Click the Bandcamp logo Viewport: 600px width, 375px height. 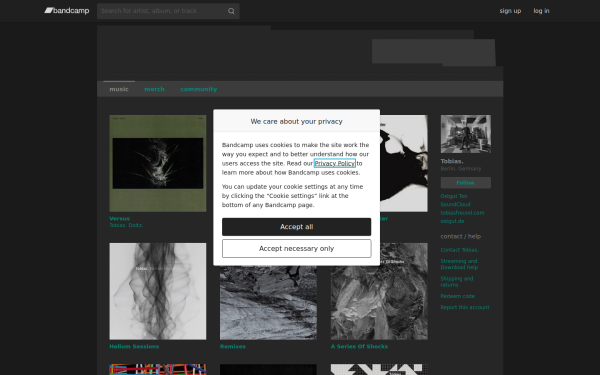click(x=67, y=11)
